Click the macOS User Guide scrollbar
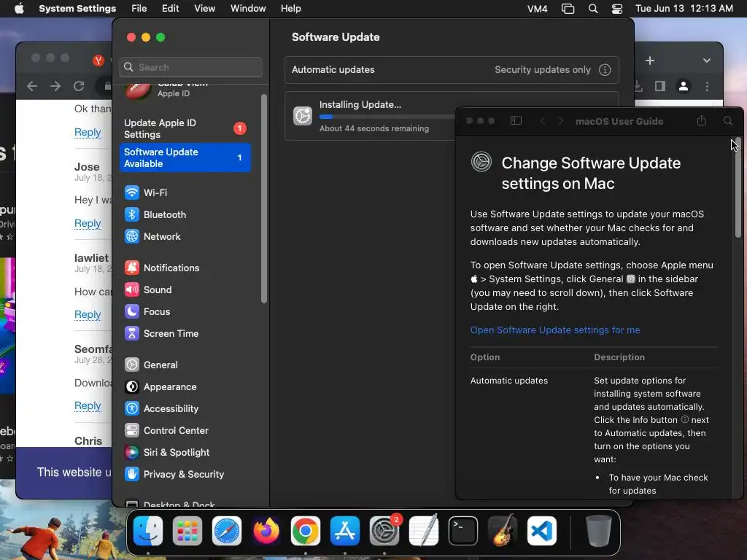 [738, 187]
